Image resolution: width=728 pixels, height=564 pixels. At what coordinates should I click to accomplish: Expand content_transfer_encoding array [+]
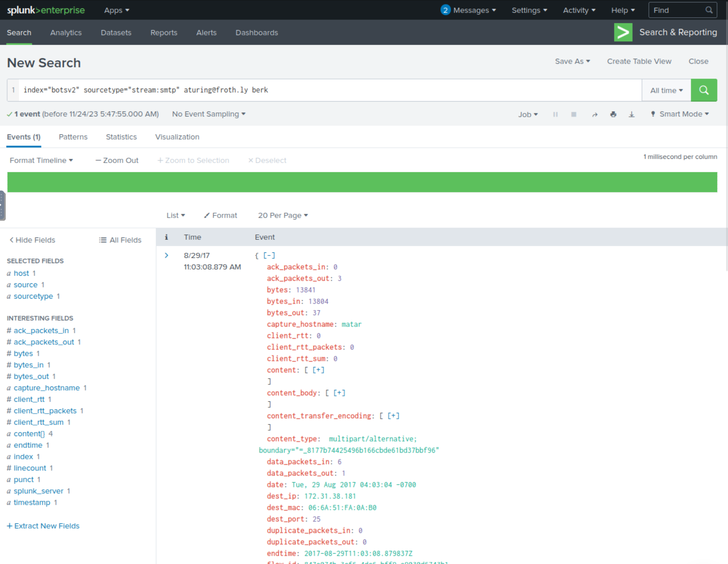393,416
